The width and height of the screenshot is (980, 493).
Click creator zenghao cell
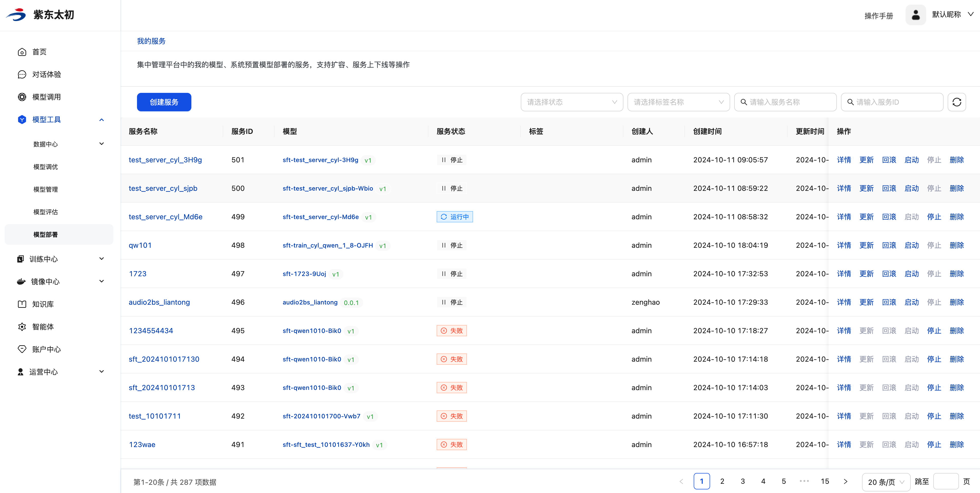point(646,302)
